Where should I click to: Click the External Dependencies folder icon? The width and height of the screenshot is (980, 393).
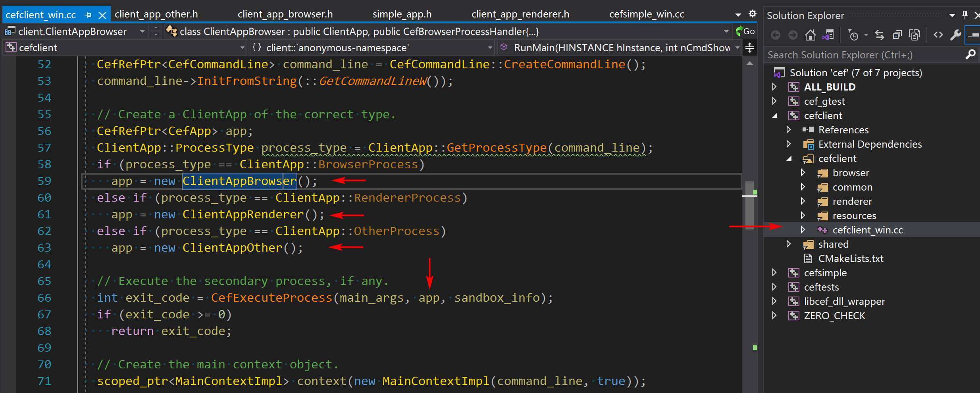pos(808,144)
